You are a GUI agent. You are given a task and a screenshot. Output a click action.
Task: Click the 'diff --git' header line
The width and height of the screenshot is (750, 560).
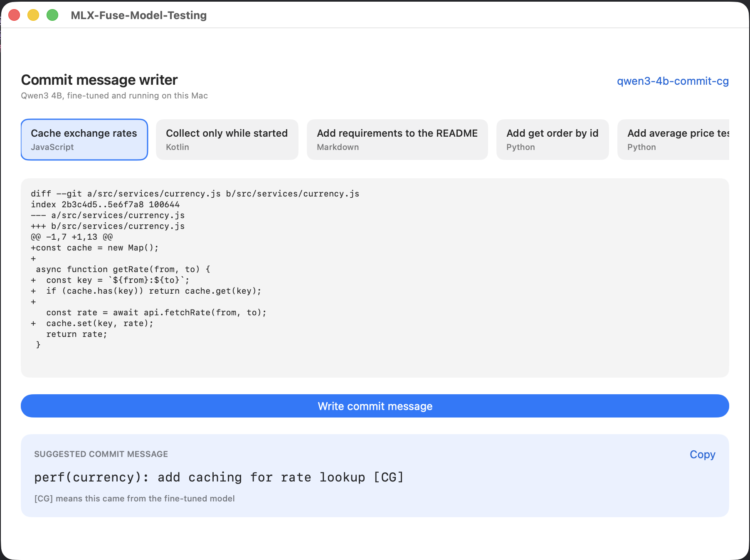click(x=195, y=194)
